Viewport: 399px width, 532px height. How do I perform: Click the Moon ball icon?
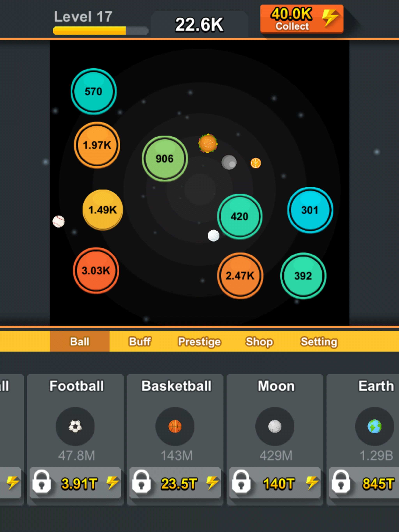[x=275, y=426]
